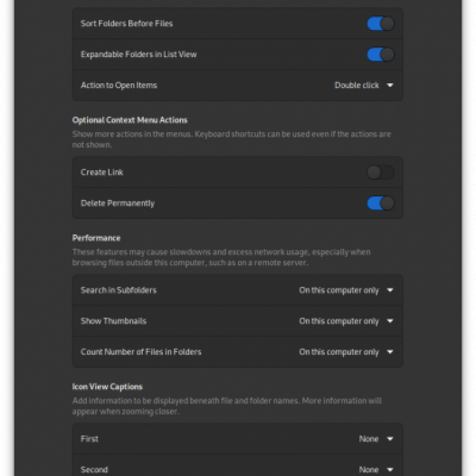This screenshot has height=476, width=476.
Task: Click the Sort Folders Before Files label
Action: pyautogui.click(x=127, y=24)
